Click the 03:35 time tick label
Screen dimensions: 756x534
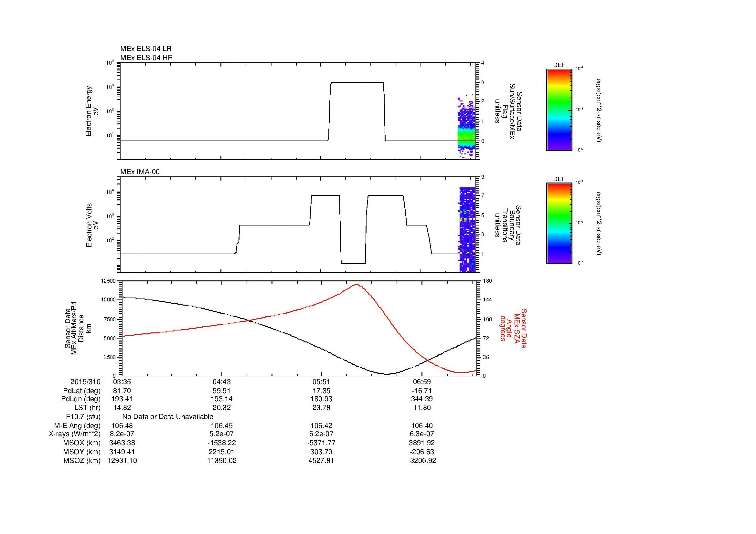[122, 382]
